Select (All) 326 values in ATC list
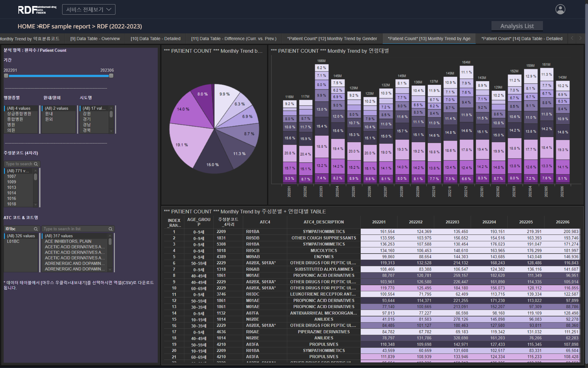This screenshot has height=368, width=588. pyautogui.click(x=21, y=236)
